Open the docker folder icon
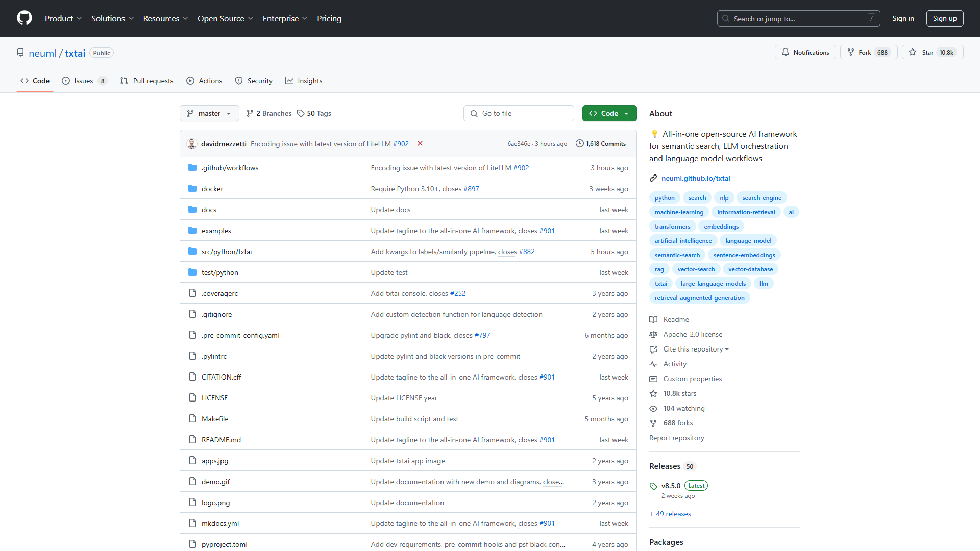The width and height of the screenshot is (980, 551). coord(192,189)
